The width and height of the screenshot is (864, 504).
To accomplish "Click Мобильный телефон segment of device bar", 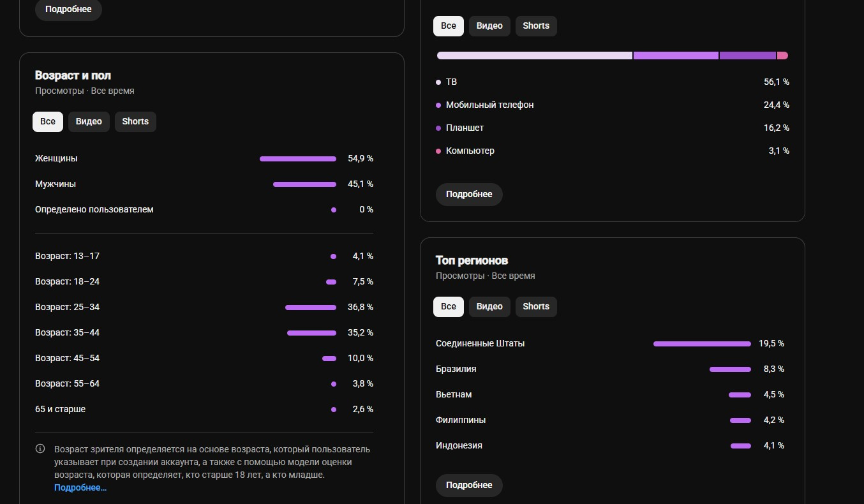I will [676, 56].
